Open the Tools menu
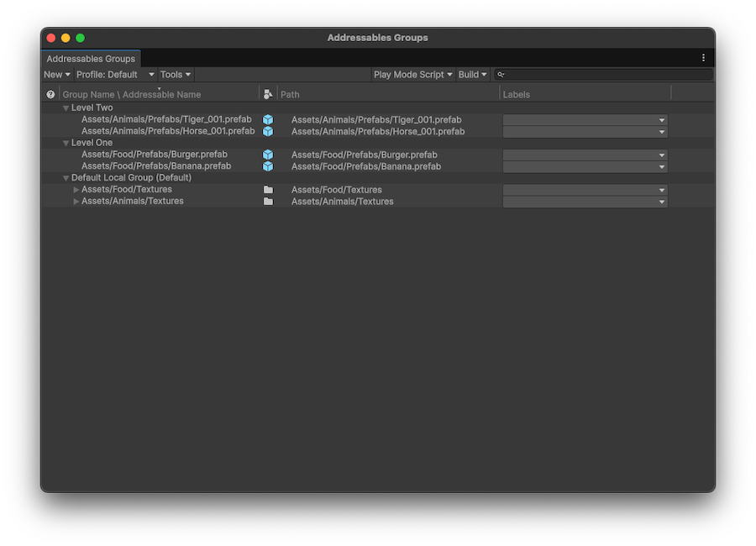 [175, 74]
